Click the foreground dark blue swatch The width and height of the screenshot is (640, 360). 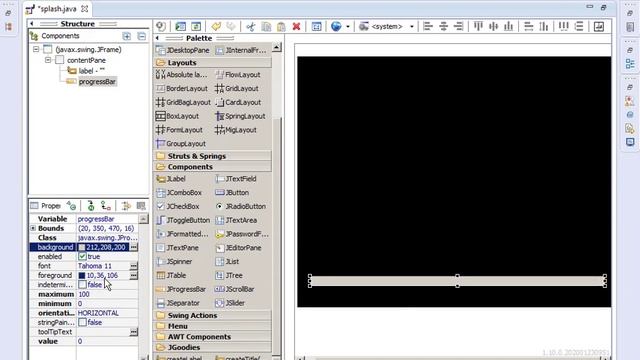(x=82, y=276)
